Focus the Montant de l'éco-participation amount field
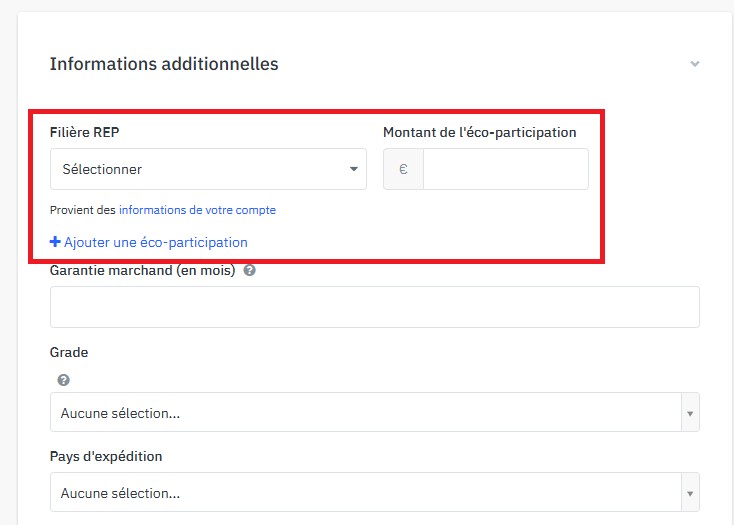 point(505,169)
